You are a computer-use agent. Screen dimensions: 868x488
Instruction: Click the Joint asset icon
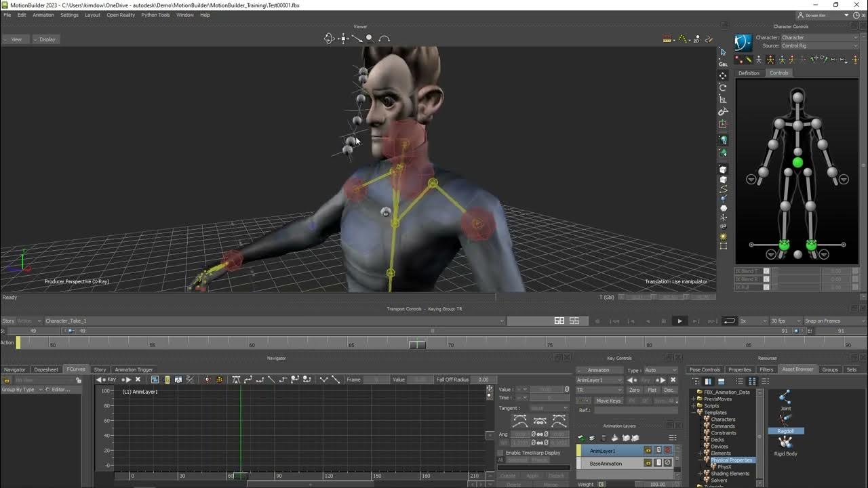[x=785, y=397]
